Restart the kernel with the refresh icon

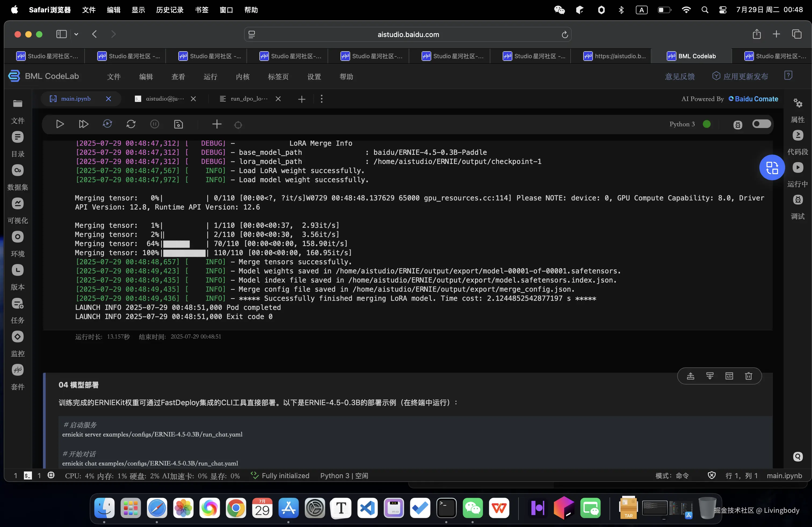[x=131, y=124]
